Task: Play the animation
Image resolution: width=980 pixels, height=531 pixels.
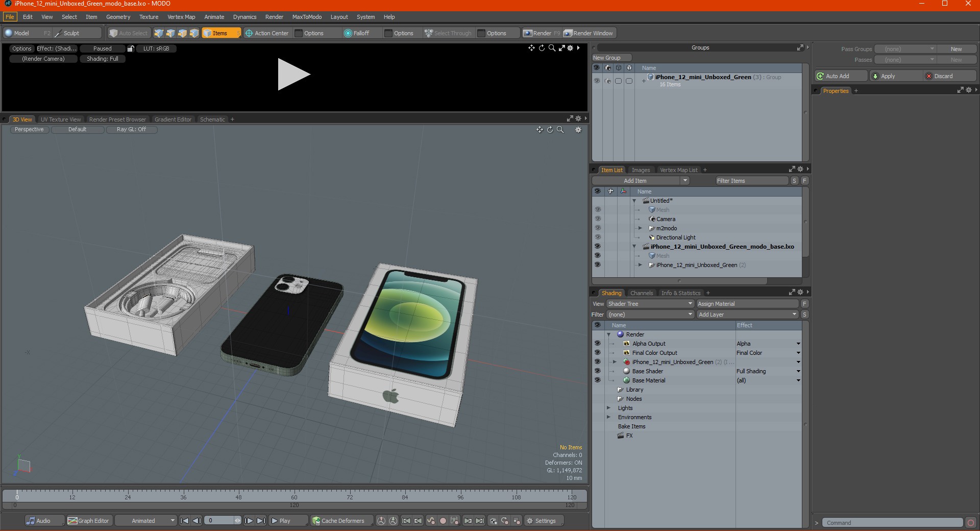Action: (x=288, y=521)
